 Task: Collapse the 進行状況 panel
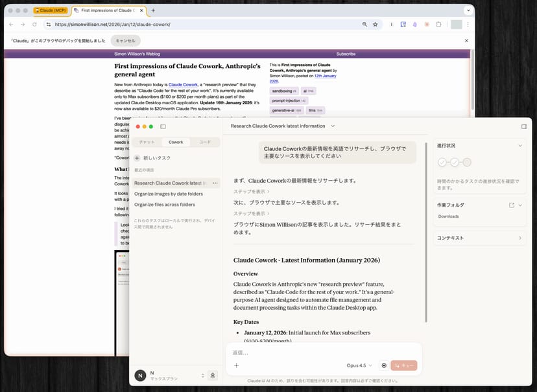click(519, 146)
